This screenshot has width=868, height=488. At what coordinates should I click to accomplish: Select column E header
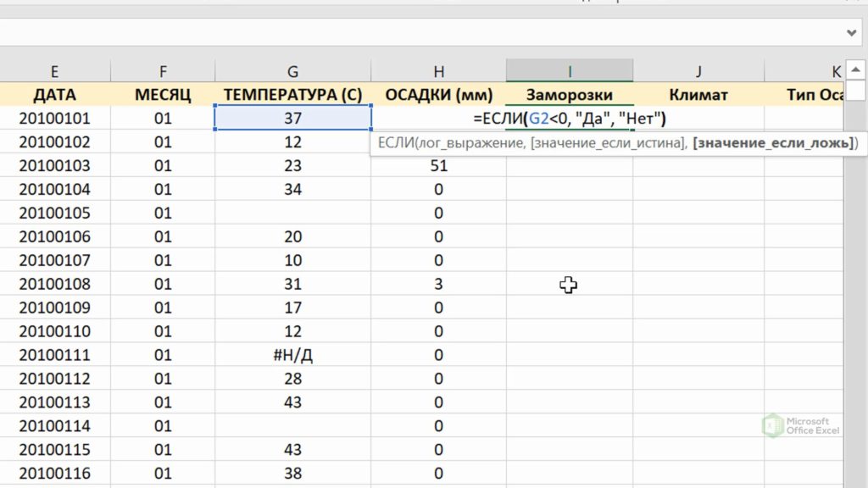click(55, 71)
